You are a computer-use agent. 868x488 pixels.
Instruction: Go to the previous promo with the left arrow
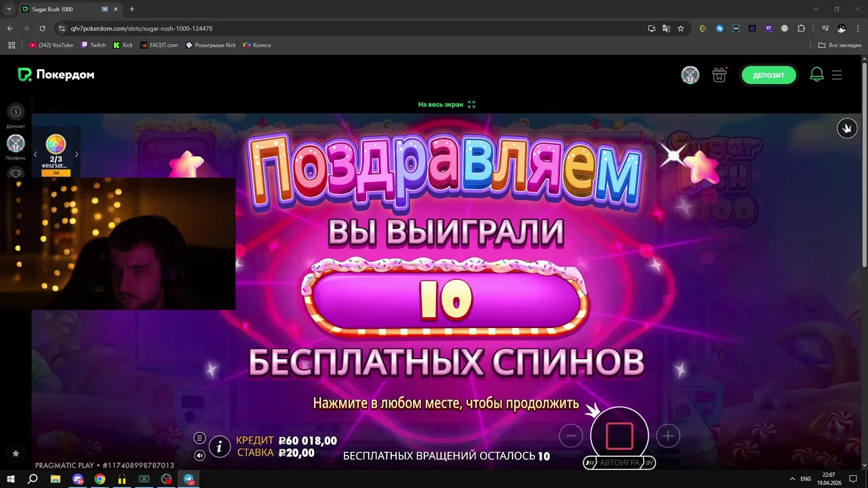tap(36, 155)
